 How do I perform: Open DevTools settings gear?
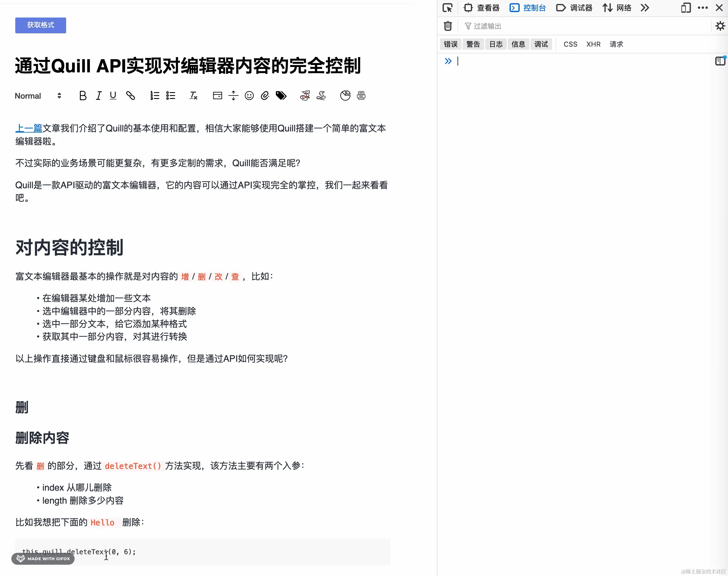click(720, 26)
